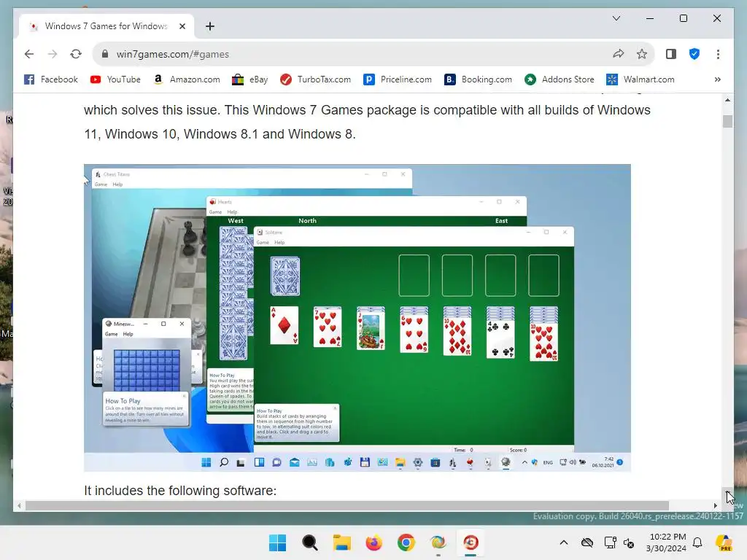The height and width of the screenshot is (560, 747).
Task: Open the eBay bookmark
Action: (x=249, y=79)
